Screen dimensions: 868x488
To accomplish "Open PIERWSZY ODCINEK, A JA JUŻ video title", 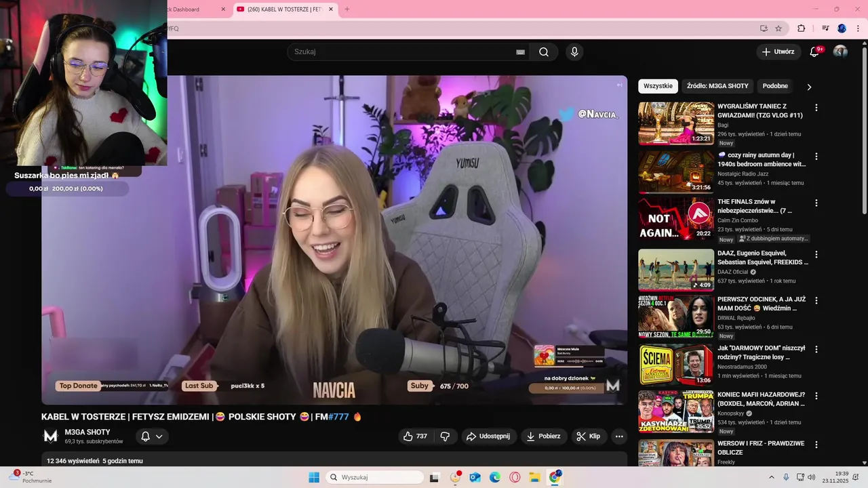I will [761, 304].
